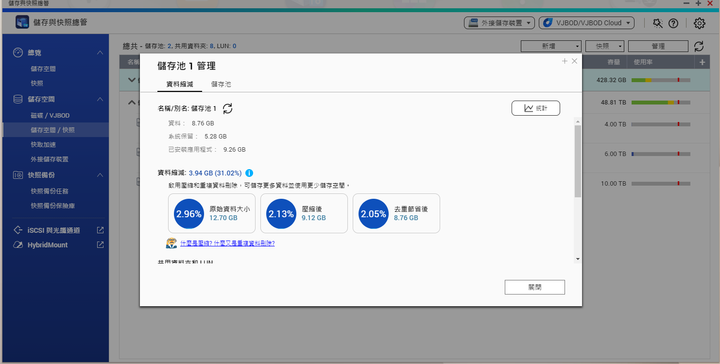Image resolution: width=720 pixels, height=364 pixels.
Task: Click the 2.96% 原始資料大小 circle
Action: (188, 213)
